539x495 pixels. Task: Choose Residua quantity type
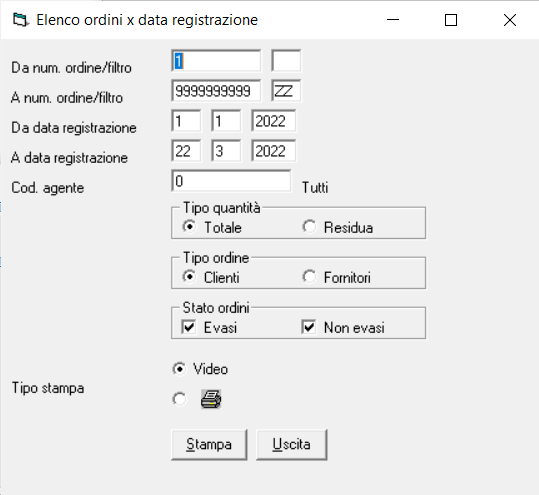coord(309,227)
